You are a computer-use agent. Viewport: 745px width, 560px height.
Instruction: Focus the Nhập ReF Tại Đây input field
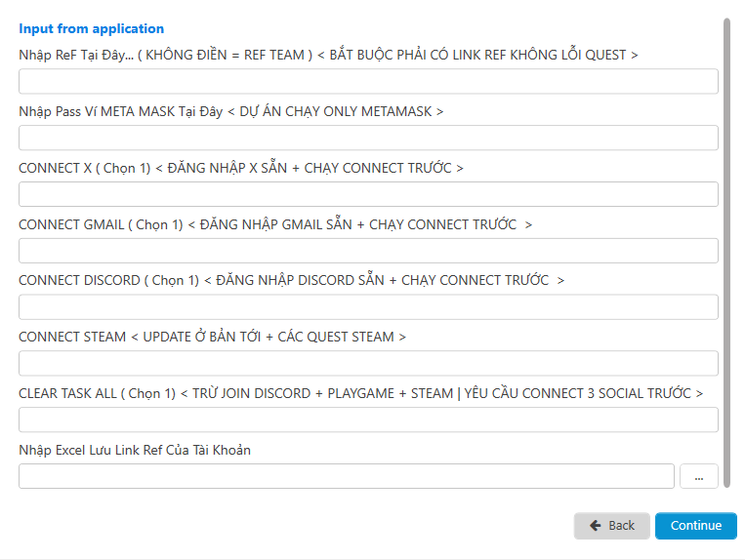pyautogui.click(x=368, y=81)
